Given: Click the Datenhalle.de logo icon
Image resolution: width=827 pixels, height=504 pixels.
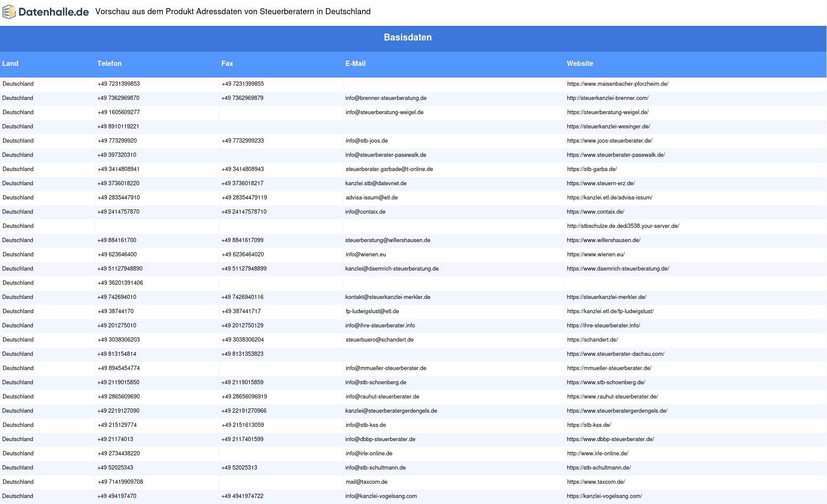Looking at the screenshot, I should point(9,12).
